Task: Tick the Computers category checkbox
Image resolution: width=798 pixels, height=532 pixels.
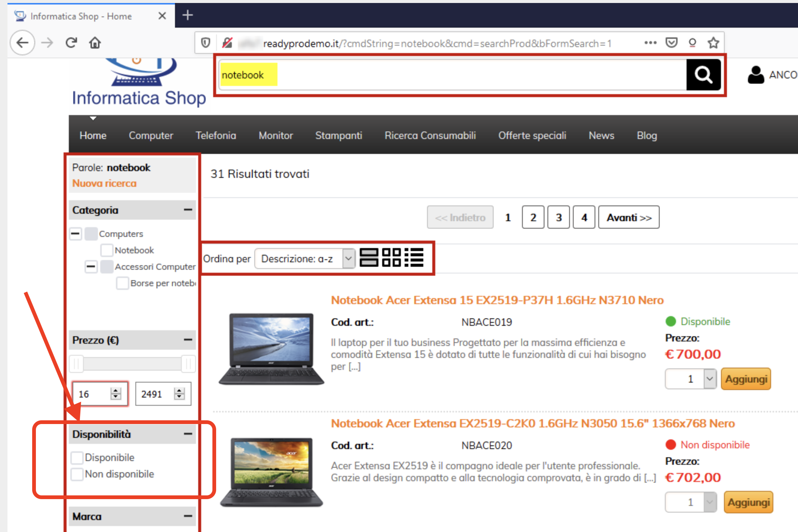Action: pos(91,234)
